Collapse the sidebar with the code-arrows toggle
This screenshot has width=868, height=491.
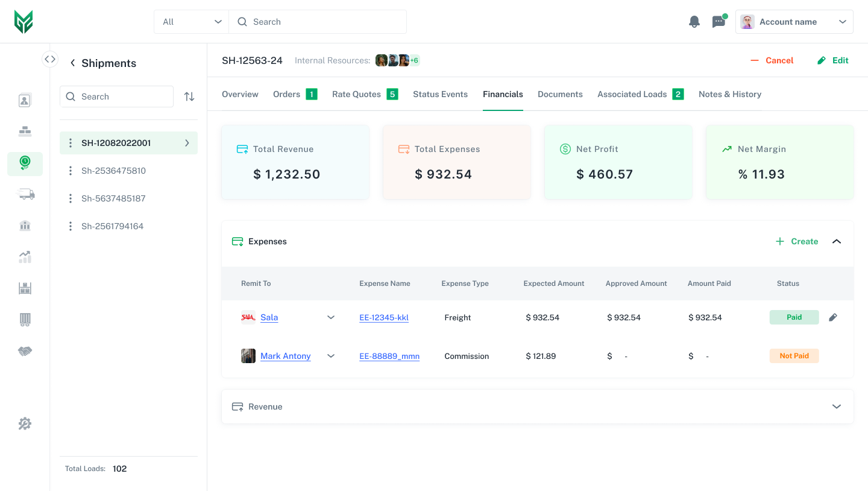click(50, 59)
